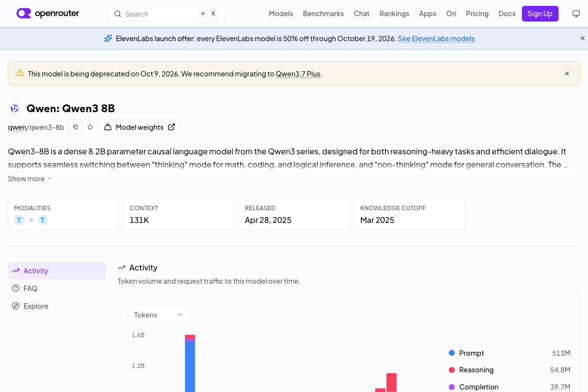
Task: Click the blue Prompt legend dot
Action: pyautogui.click(x=452, y=353)
